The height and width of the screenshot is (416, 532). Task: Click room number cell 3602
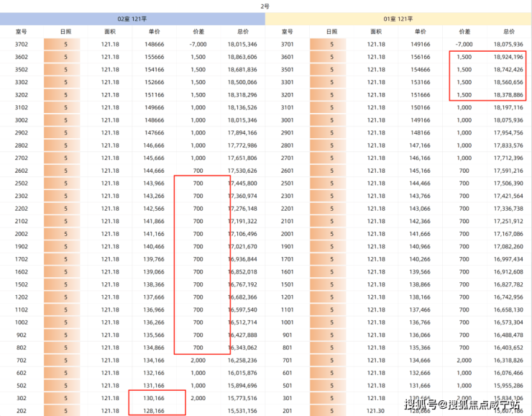(22, 57)
